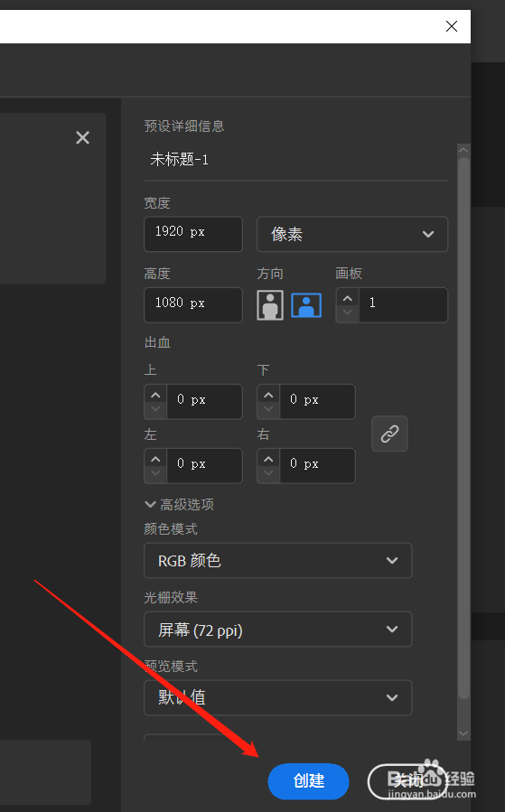The width and height of the screenshot is (505, 812).
Task: Decrease bottom bleed (下) value
Action: tap(268, 410)
